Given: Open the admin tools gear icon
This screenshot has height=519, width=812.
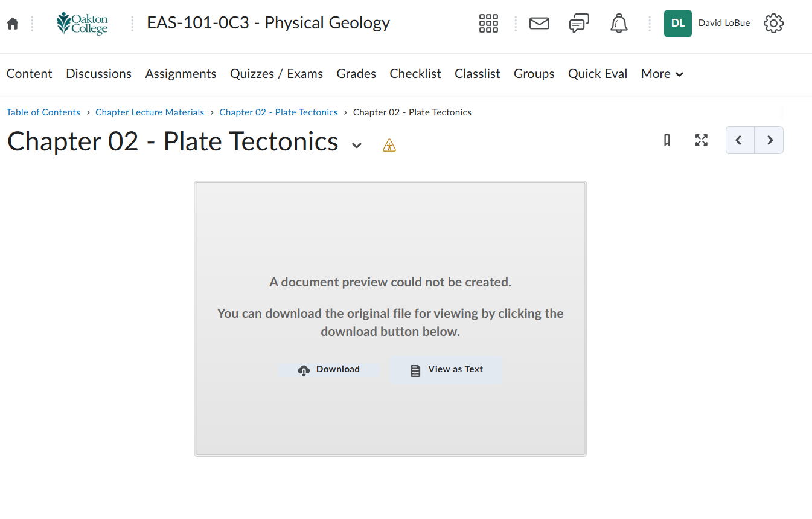Looking at the screenshot, I should pos(773,24).
